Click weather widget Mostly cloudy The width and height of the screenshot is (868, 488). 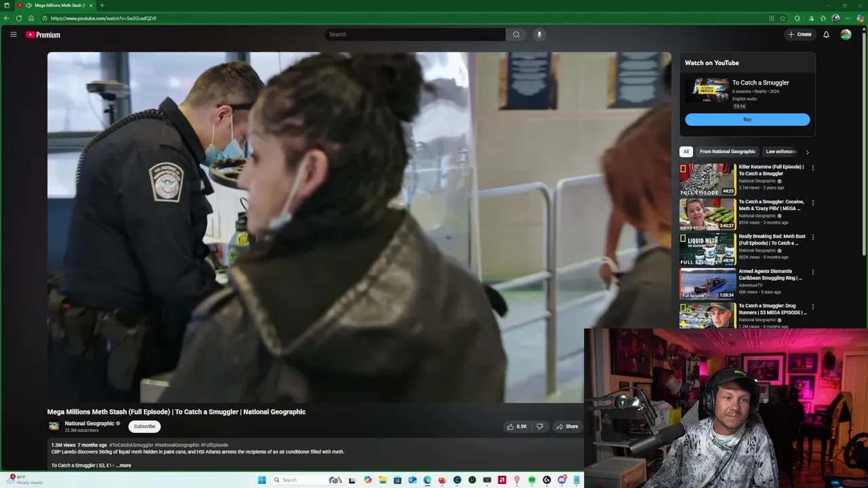26,479
